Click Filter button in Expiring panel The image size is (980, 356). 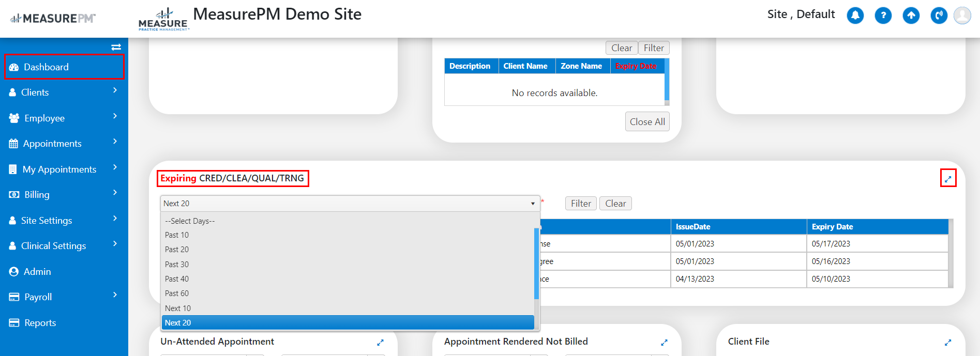pos(581,204)
